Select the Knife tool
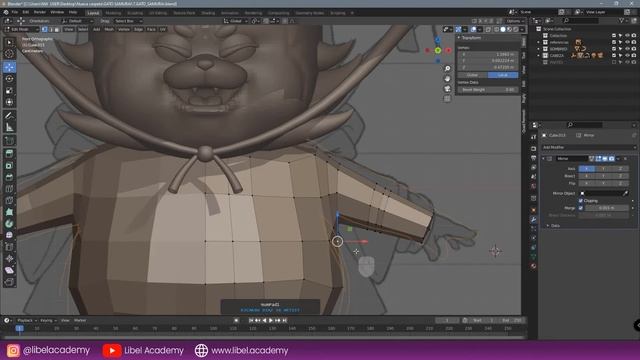The image size is (640, 360). (9, 200)
